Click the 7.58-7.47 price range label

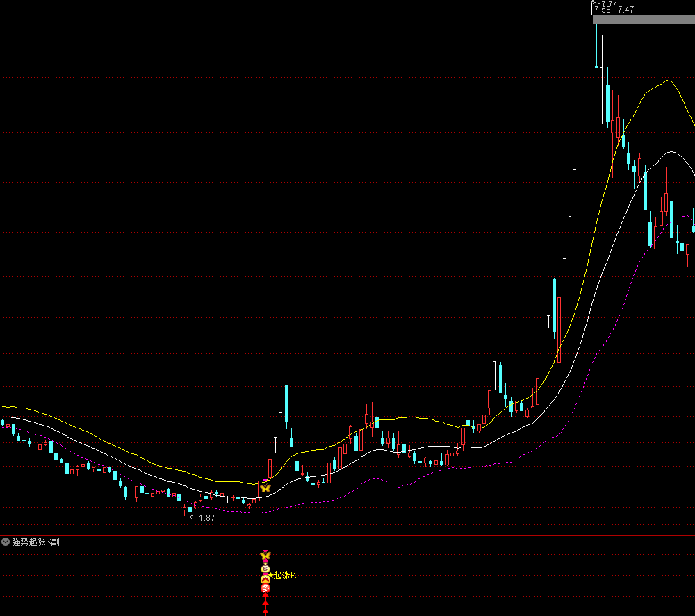tap(614, 10)
